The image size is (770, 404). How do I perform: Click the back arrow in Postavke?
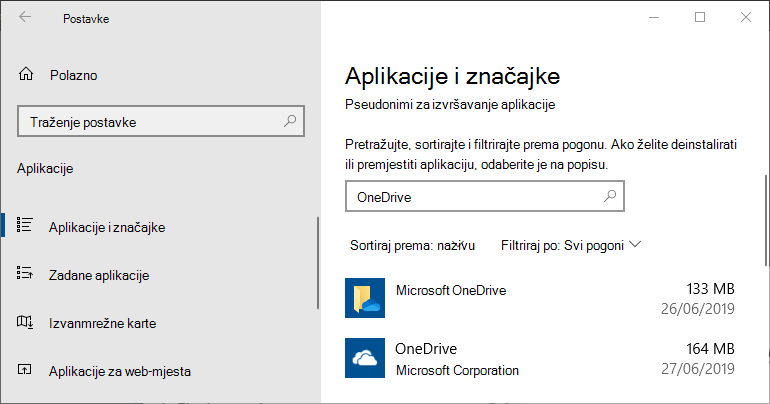[x=25, y=17]
